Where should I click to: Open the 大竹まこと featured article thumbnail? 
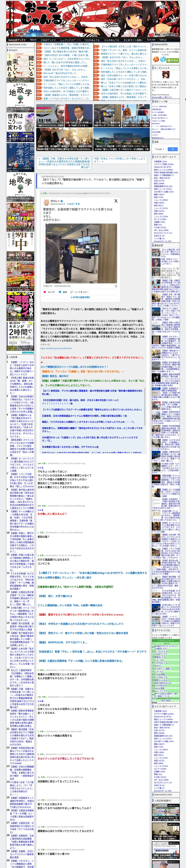50,115
